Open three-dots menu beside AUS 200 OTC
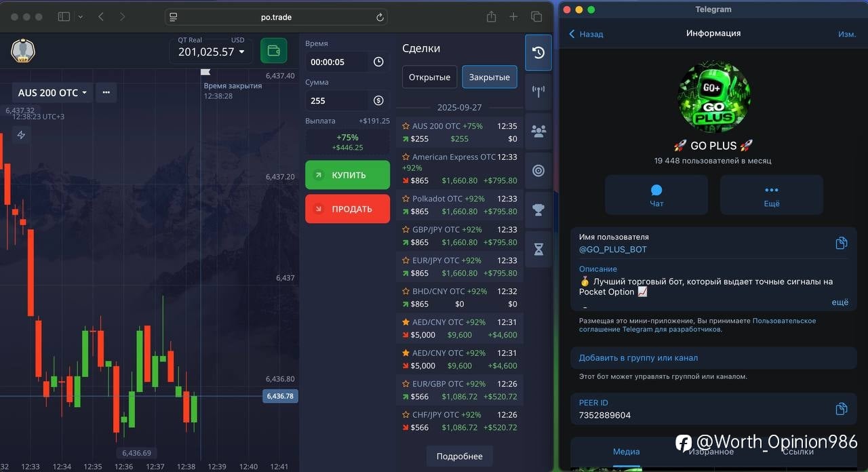The height and width of the screenshot is (472, 868). pyautogui.click(x=106, y=92)
